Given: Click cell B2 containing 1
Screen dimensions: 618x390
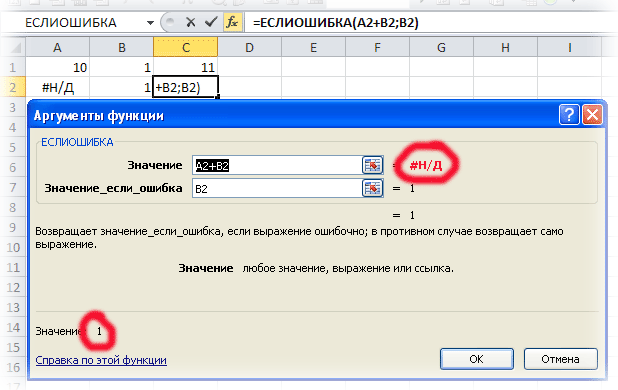Looking at the screenshot, I should pyautogui.click(x=122, y=87).
